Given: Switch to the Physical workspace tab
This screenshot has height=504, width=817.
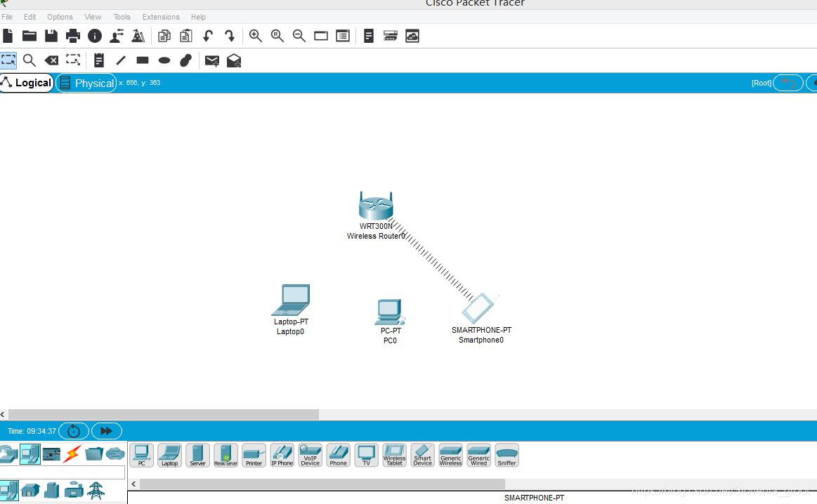Looking at the screenshot, I should [x=86, y=84].
